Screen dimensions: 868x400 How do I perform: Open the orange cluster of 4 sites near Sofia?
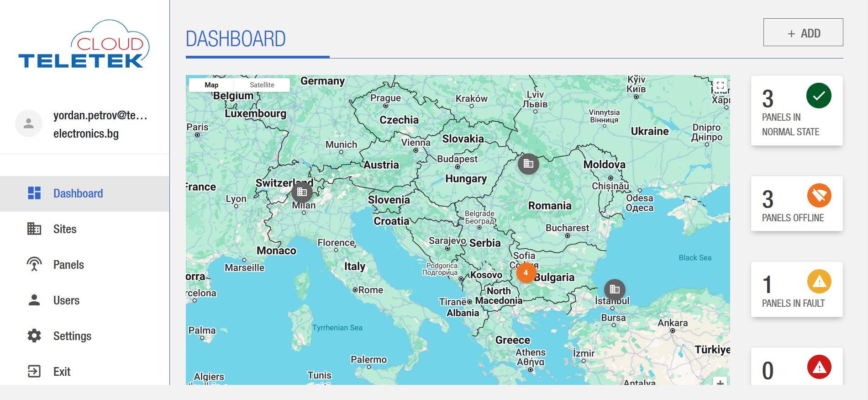click(x=526, y=273)
